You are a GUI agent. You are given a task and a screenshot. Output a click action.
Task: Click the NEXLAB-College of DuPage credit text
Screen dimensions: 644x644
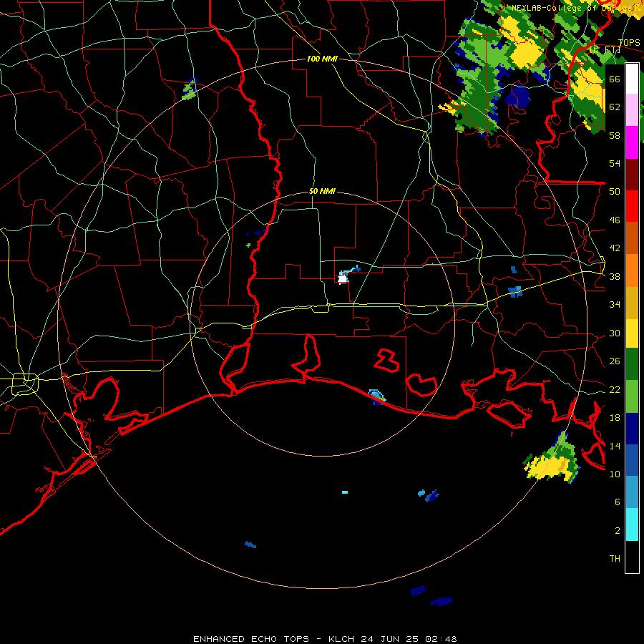point(577,8)
